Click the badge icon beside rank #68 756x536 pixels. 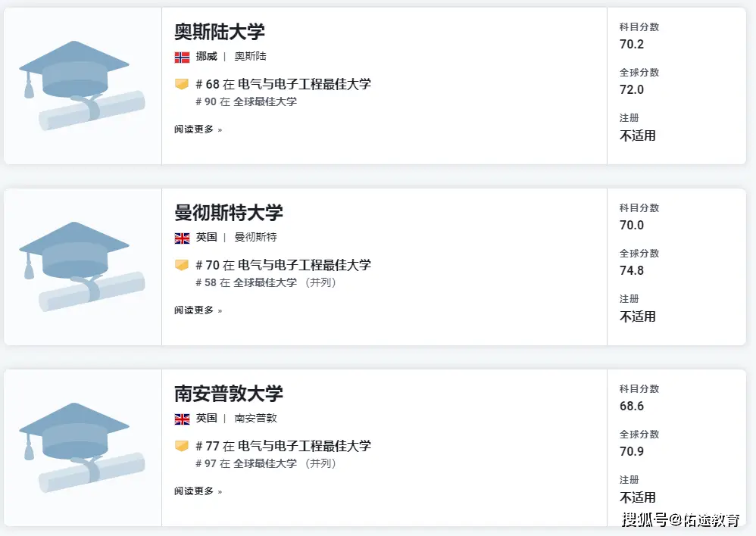(182, 84)
